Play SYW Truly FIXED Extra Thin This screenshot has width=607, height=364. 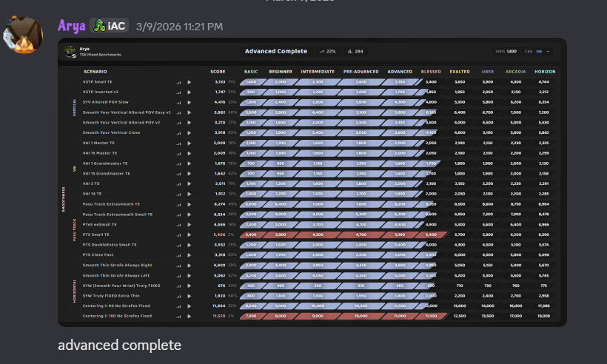click(190, 296)
